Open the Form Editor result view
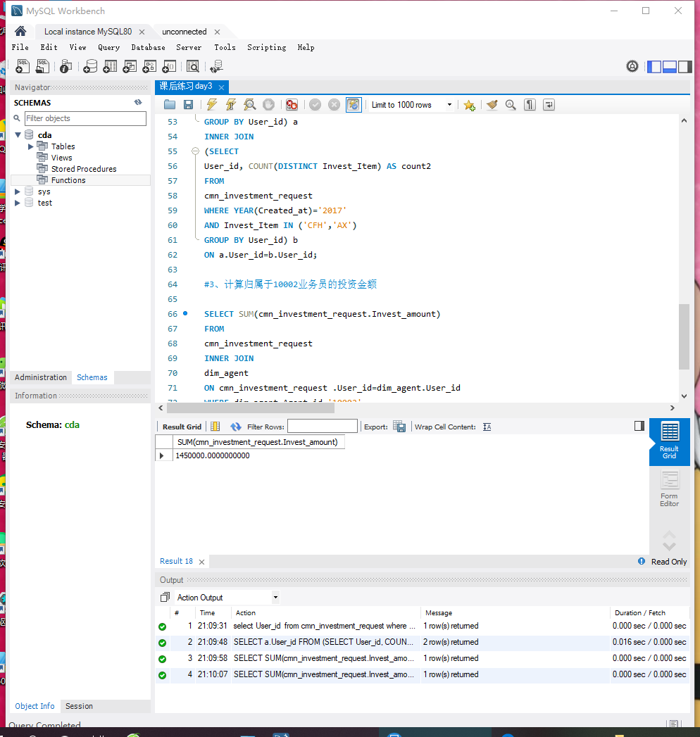The image size is (700, 737). pyautogui.click(x=669, y=489)
